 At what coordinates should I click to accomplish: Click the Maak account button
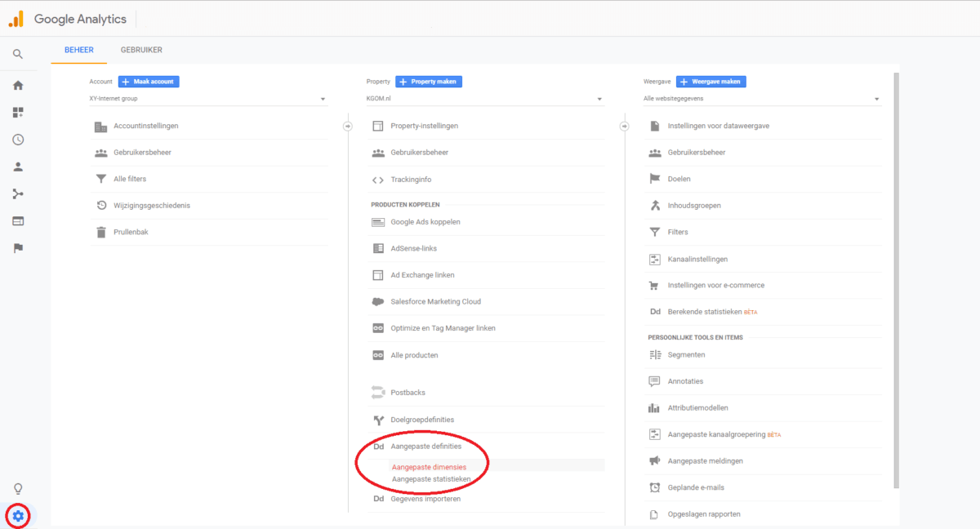[149, 82]
